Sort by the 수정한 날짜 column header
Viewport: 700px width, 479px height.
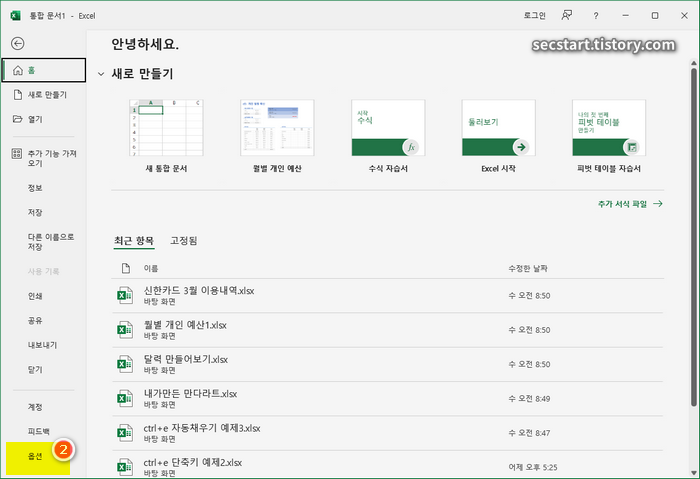[528, 268]
